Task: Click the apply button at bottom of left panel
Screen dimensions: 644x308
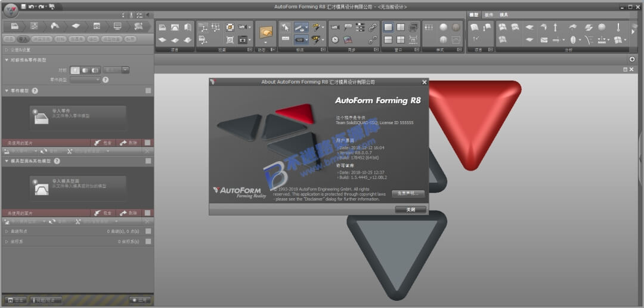Action: (x=140, y=300)
